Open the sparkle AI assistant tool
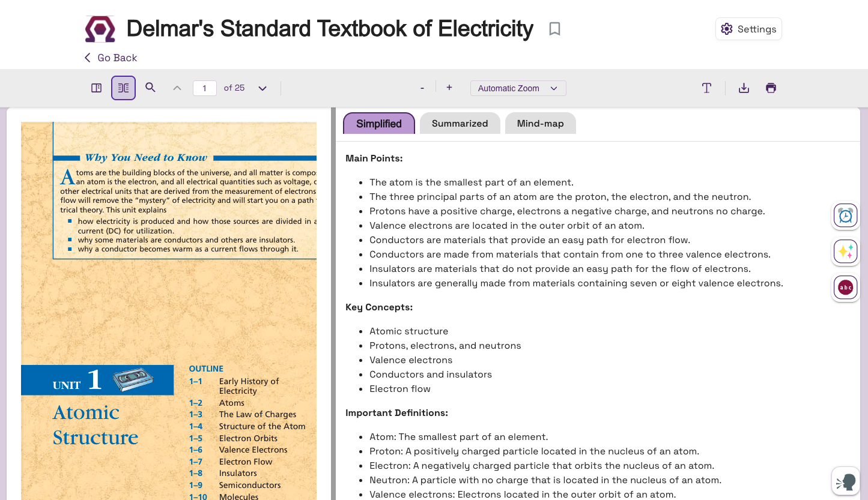868x500 pixels. pos(845,252)
